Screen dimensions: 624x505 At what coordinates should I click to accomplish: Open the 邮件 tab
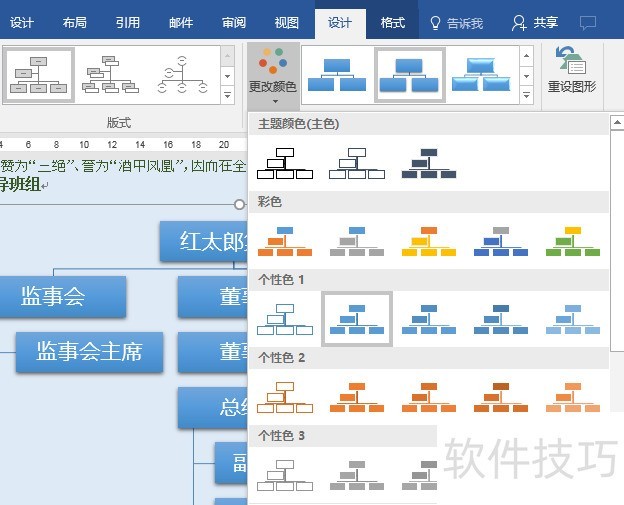pos(181,23)
